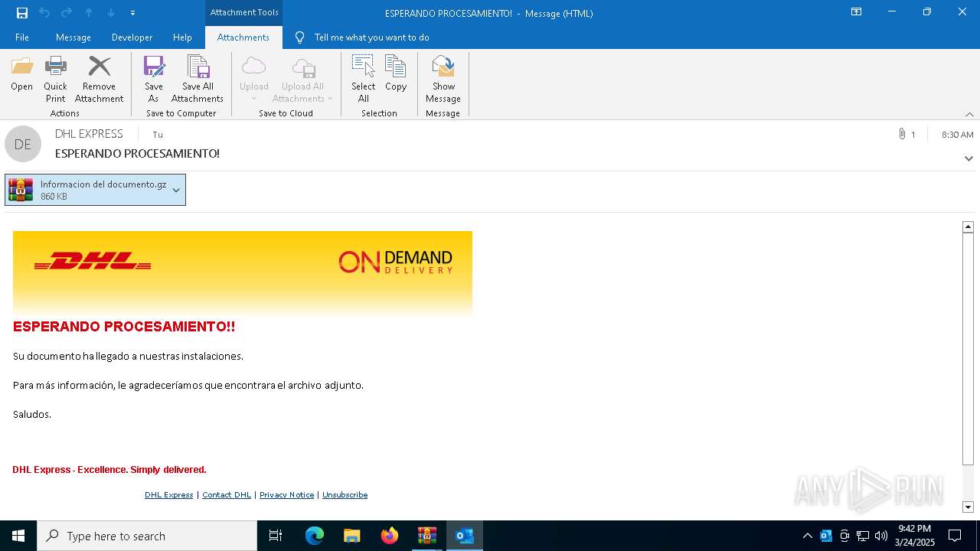The width and height of the screenshot is (980, 551).
Task: Open Privacy Notice link
Action: (286, 495)
